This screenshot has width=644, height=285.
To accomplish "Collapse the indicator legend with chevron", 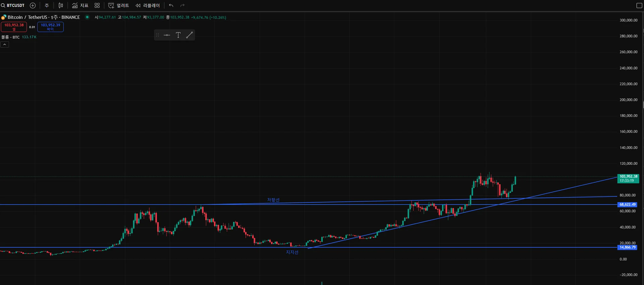I will 5,45.
